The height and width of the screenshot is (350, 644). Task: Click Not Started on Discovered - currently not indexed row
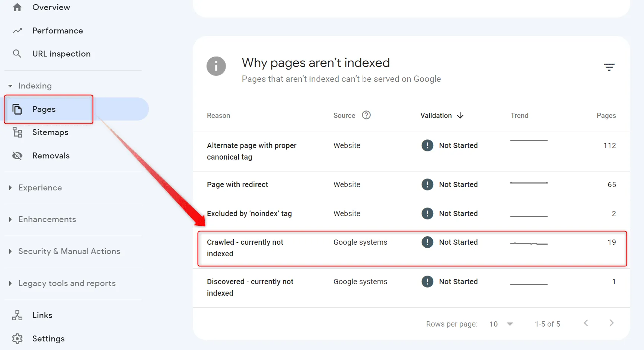[458, 282]
